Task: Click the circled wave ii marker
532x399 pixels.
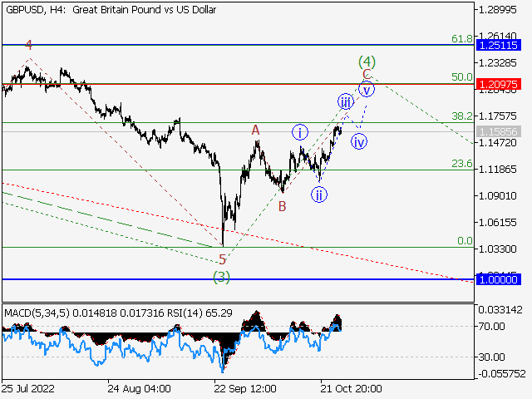Action: click(319, 195)
